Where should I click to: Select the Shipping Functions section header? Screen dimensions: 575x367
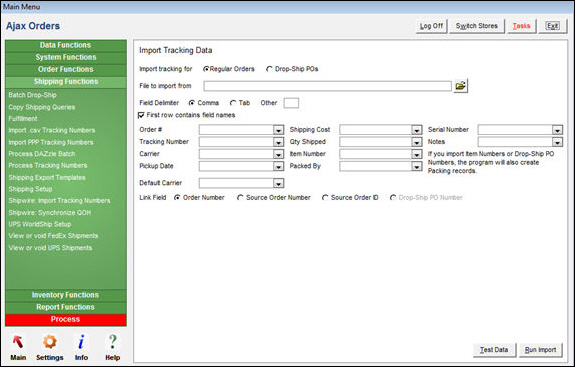tap(66, 81)
